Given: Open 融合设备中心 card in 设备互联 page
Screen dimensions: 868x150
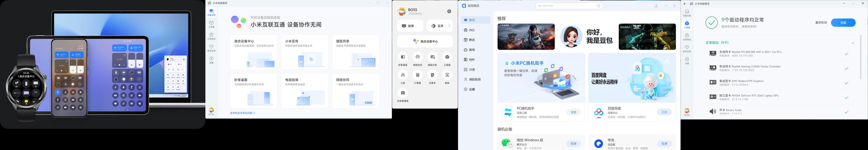Looking at the screenshot, I should (254, 52).
